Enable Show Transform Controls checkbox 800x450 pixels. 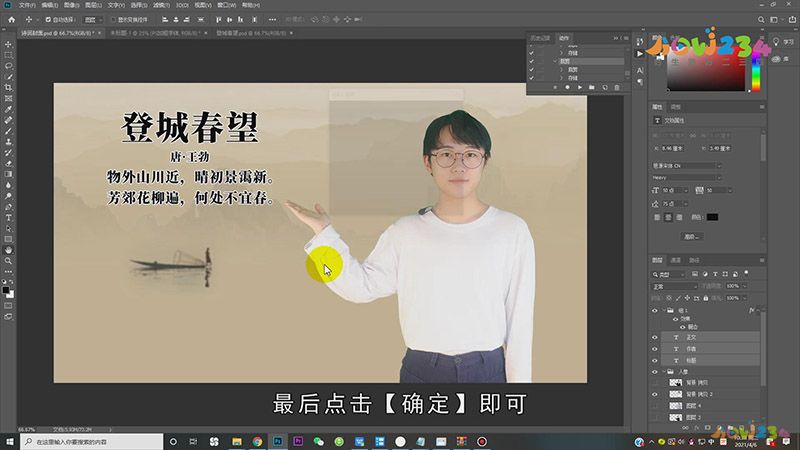[113, 19]
